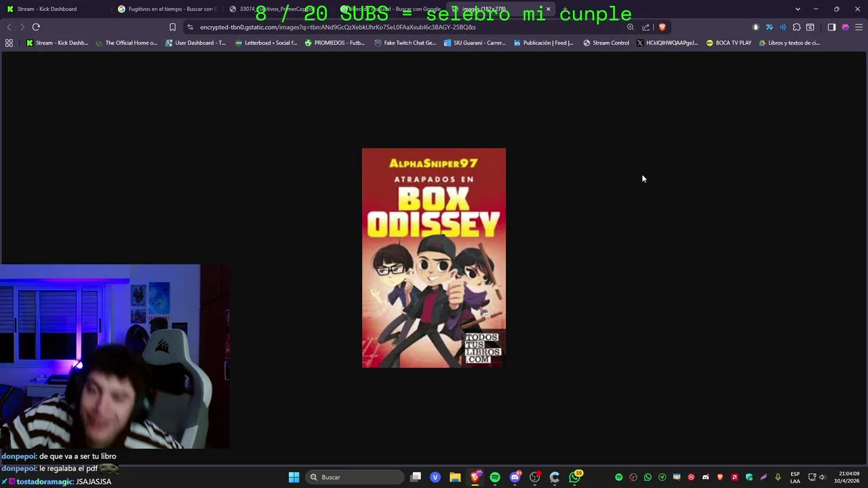Expand the tab list dropdown arrow

point(797,9)
